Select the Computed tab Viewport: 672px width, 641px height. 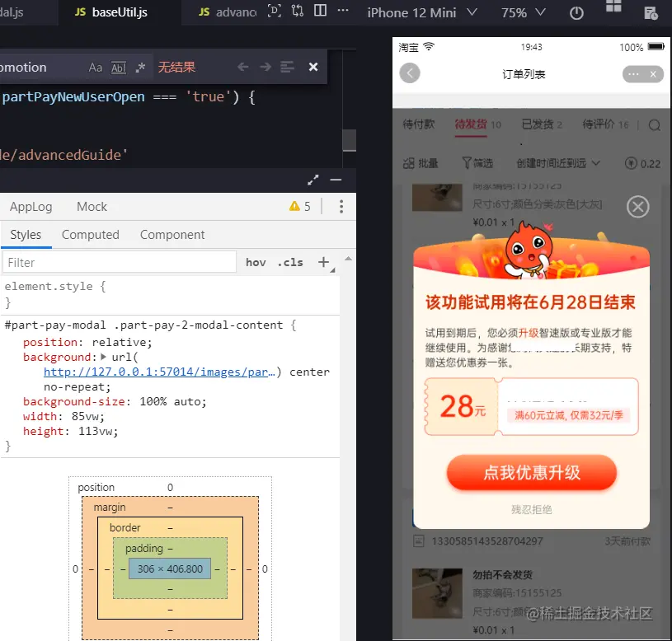[x=91, y=235]
